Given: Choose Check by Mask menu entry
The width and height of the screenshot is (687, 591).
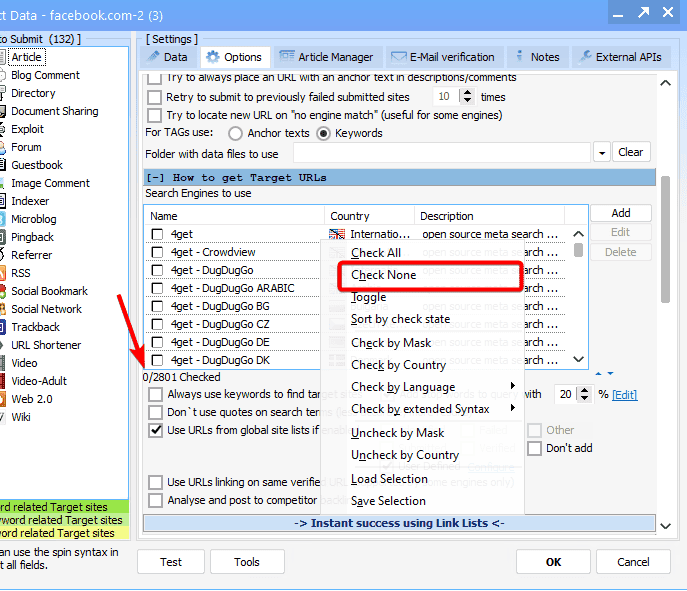Looking at the screenshot, I should coord(422,343).
